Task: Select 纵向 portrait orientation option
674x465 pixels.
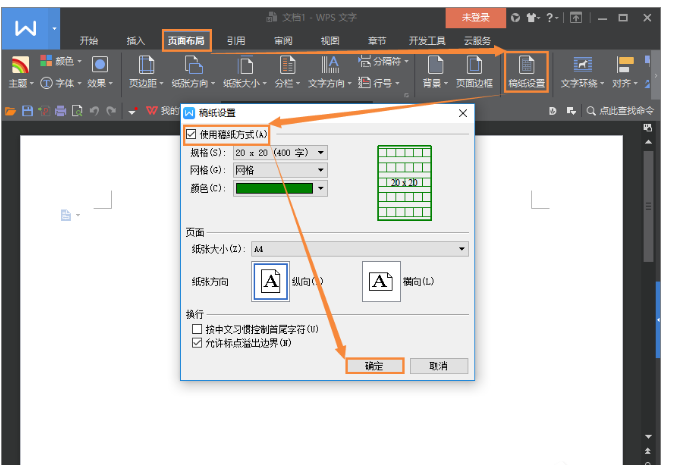Action: pyautogui.click(x=270, y=281)
